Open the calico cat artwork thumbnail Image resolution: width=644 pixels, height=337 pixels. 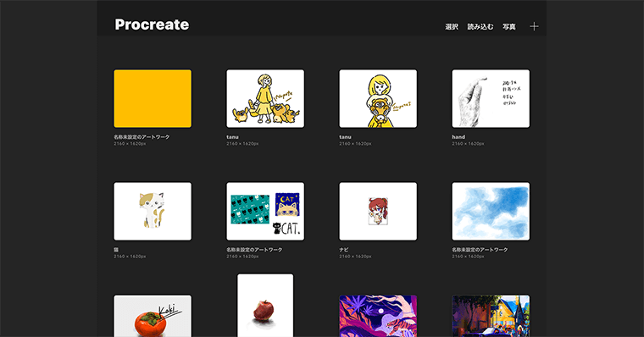(153, 212)
